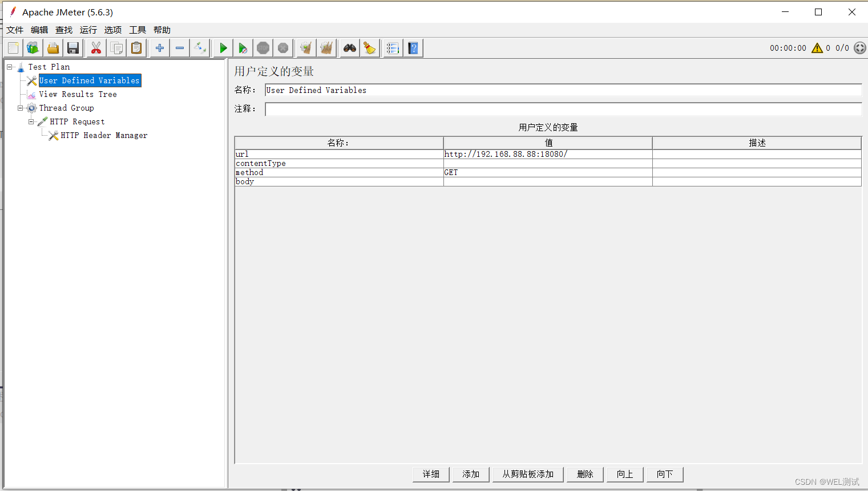
Task: Click the warning triangle log indicator
Action: pyautogui.click(x=817, y=48)
